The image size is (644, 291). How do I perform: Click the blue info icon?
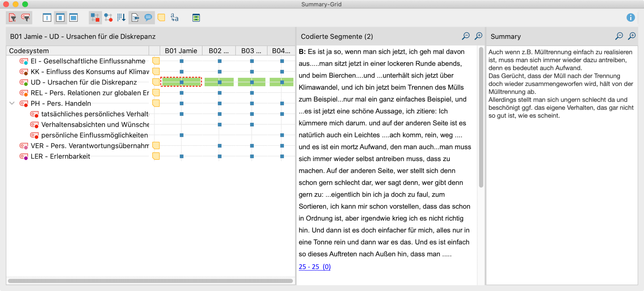click(631, 18)
